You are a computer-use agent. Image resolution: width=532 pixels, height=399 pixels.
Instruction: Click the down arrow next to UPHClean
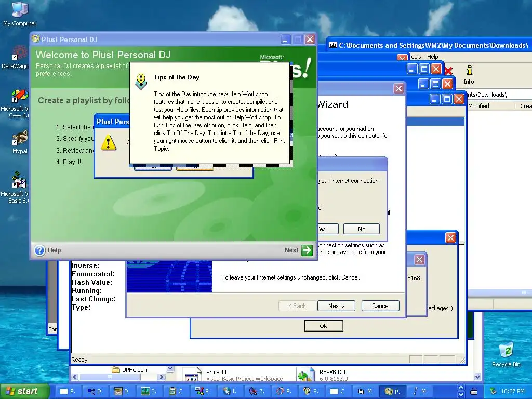point(170,369)
